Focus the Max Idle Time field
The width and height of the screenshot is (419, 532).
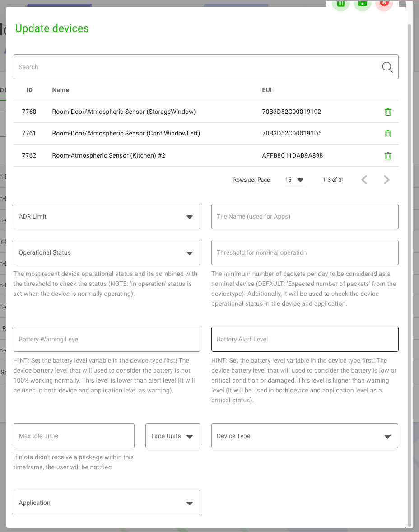(74, 436)
